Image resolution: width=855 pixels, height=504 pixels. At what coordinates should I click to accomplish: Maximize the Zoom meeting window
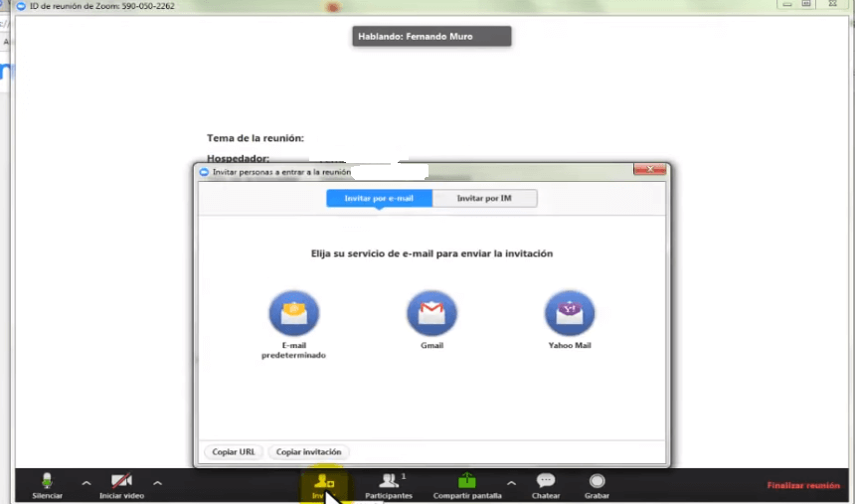pyautogui.click(x=806, y=4)
